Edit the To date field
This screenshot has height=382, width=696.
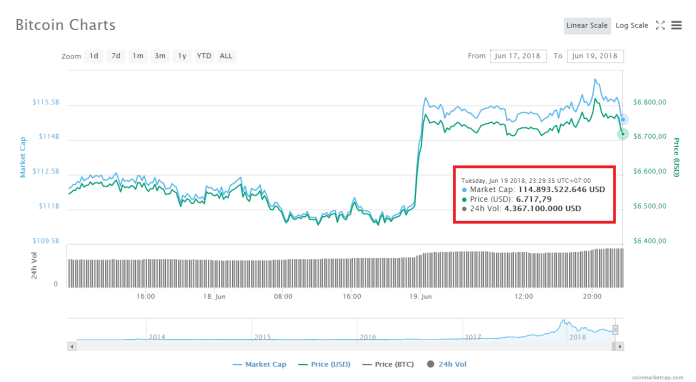coord(595,56)
